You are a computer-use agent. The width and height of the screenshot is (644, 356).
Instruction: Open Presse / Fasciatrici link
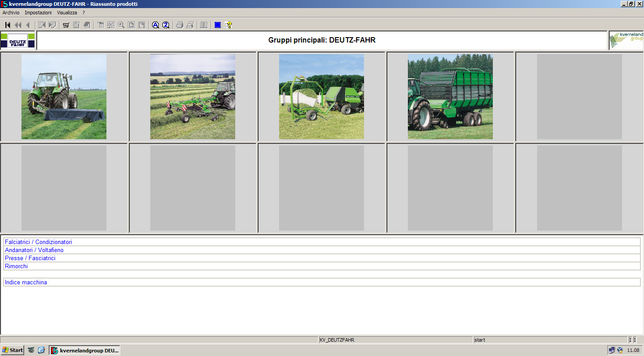click(x=30, y=258)
